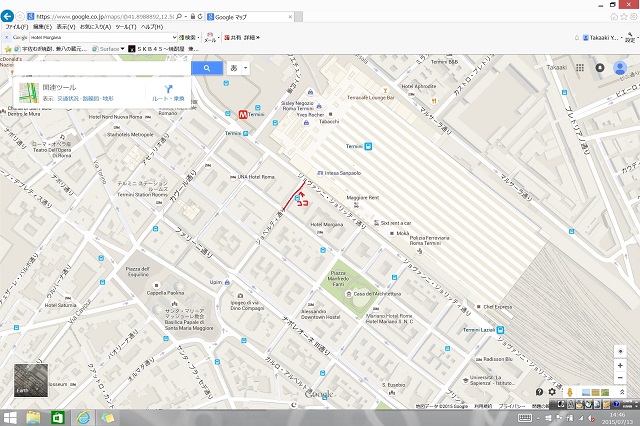The image size is (640, 426).
Task: Open the 利用規約 terms link
Action: pyautogui.click(x=483, y=406)
